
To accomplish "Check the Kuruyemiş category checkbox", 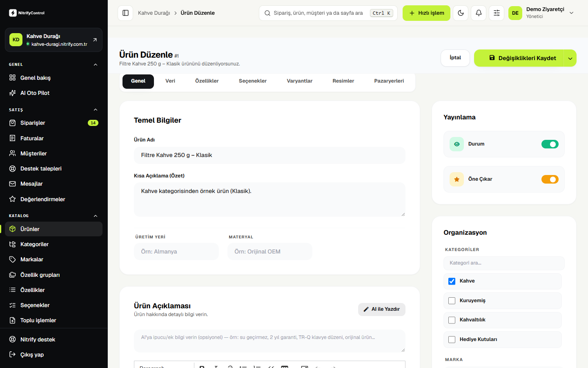I will pyautogui.click(x=452, y=301).
